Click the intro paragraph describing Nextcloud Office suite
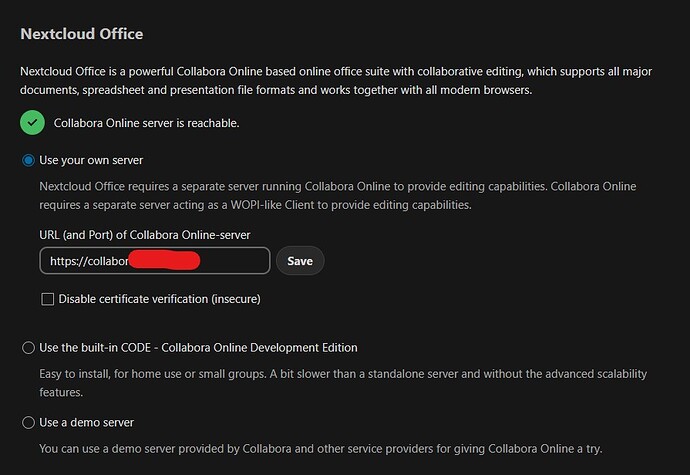 pos(336,81)
